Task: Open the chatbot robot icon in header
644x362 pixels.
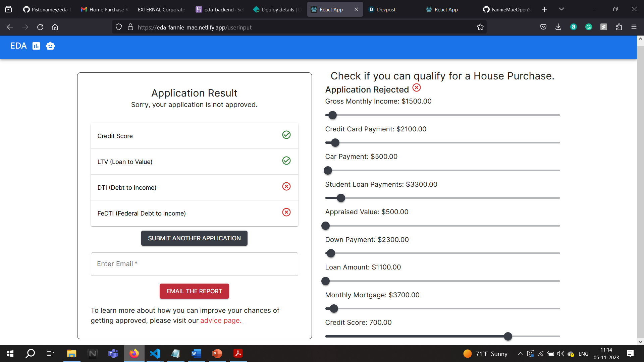Action: (x=50, y=46)
